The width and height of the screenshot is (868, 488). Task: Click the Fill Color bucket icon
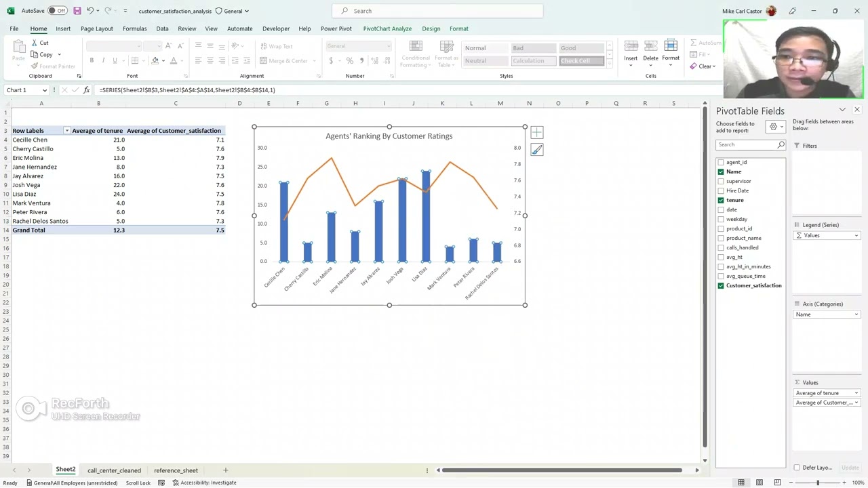[155, 60]
